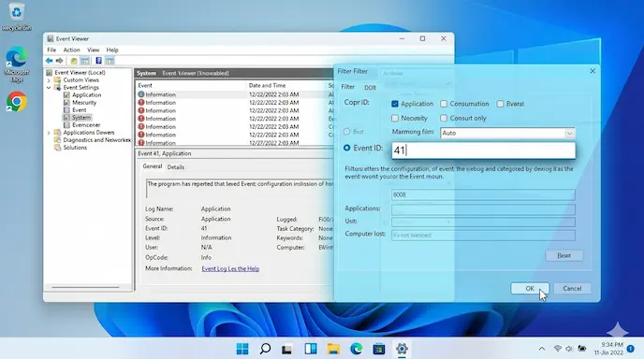Switch to the Details tab
644x359 pixels.
(x=176, y=167)
